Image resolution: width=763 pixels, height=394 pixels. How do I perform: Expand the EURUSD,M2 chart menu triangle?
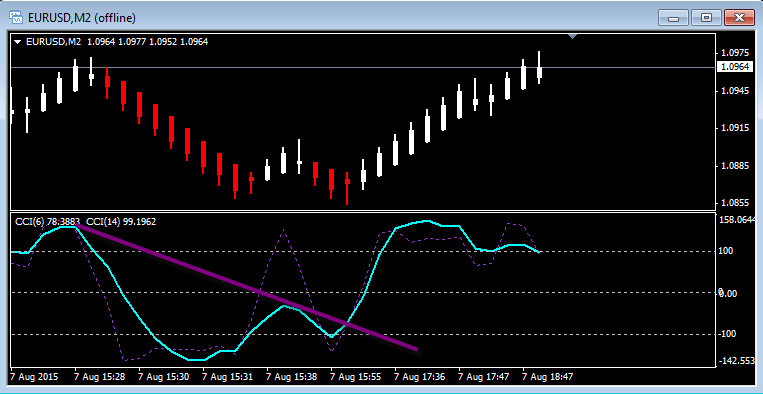point(18,42)
